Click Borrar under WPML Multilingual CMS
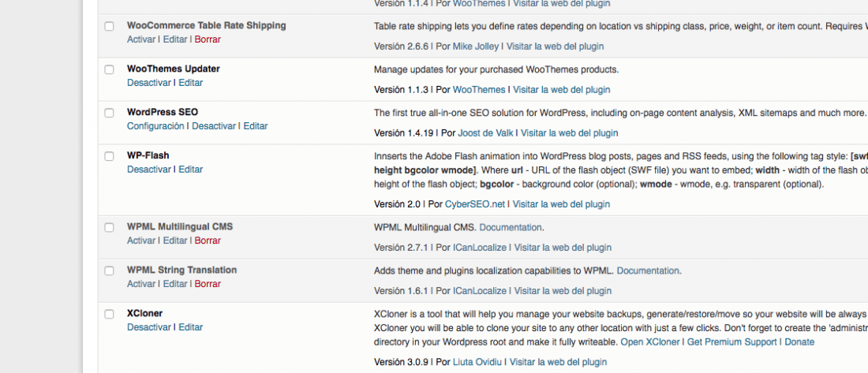Viewport: 868px width, 373px height. pos(208,241)
